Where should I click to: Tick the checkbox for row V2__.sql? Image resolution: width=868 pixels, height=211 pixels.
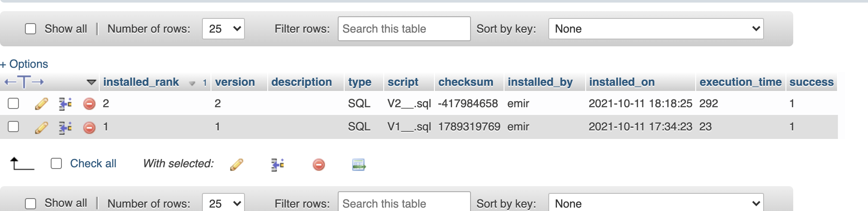[x=14, y=103]
